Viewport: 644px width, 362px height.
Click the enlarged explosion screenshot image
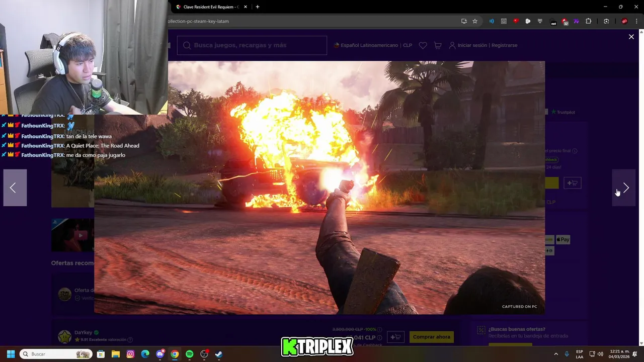coord(319,188)
